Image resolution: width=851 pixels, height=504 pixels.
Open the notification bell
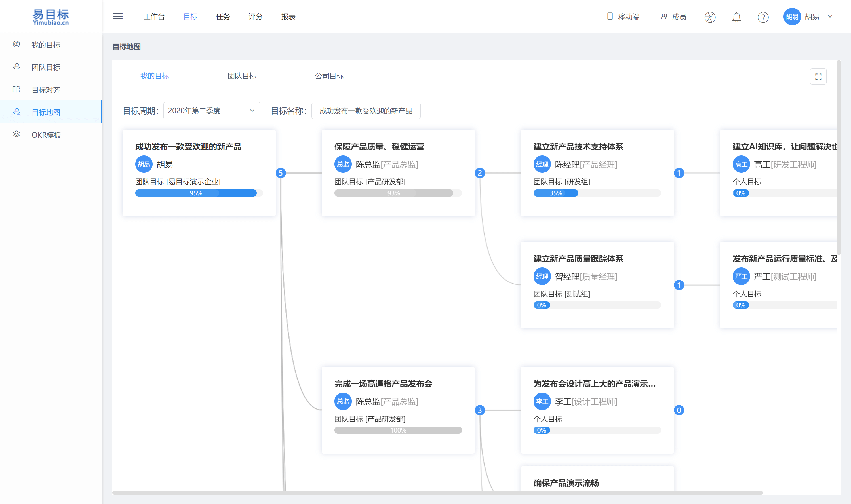coord(737,17)
